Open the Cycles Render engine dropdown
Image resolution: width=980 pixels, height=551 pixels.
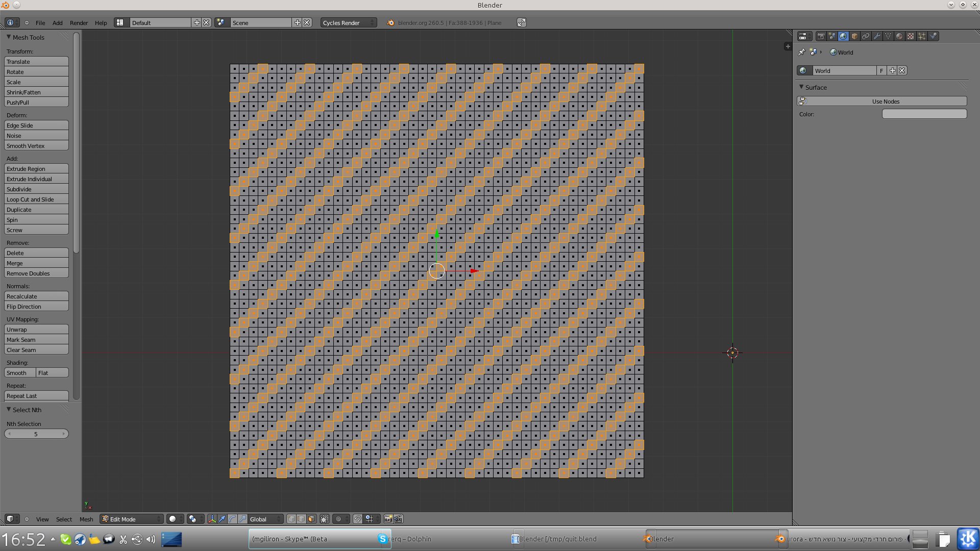coord(349,22)
